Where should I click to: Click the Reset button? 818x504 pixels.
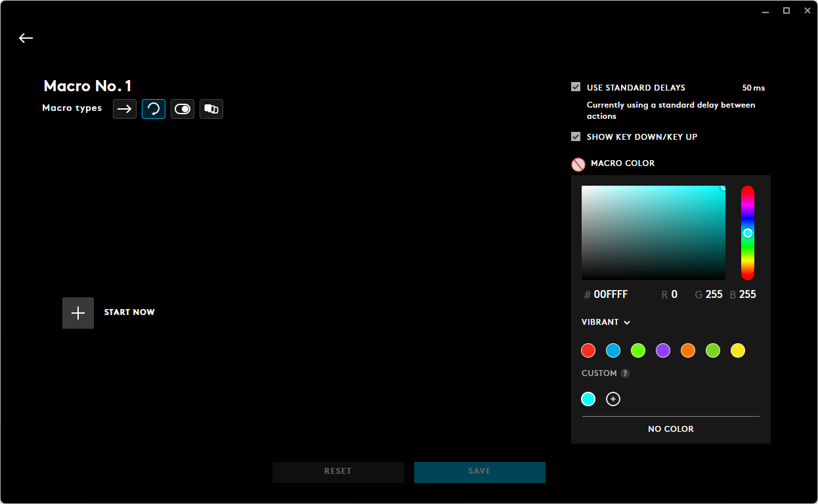(x=338, y=472)
